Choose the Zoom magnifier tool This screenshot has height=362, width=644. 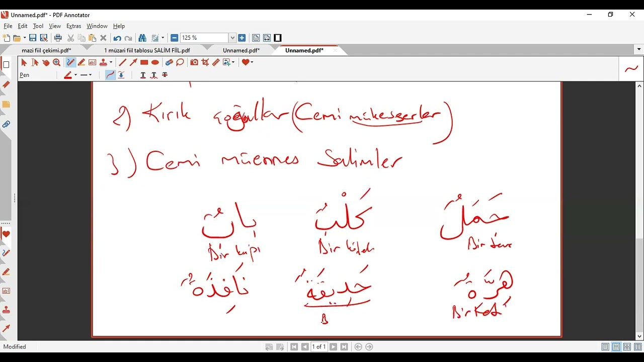coord(57,62)
